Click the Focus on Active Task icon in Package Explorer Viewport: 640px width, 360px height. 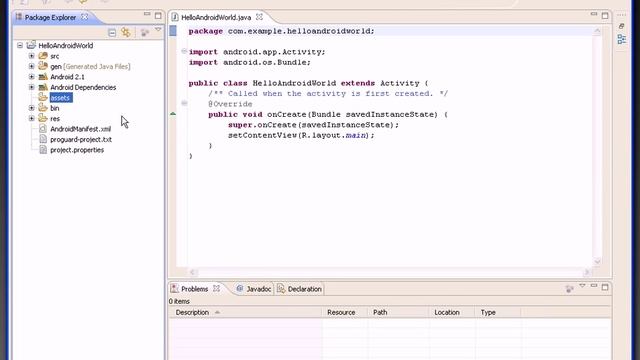[x=144, y=33]
